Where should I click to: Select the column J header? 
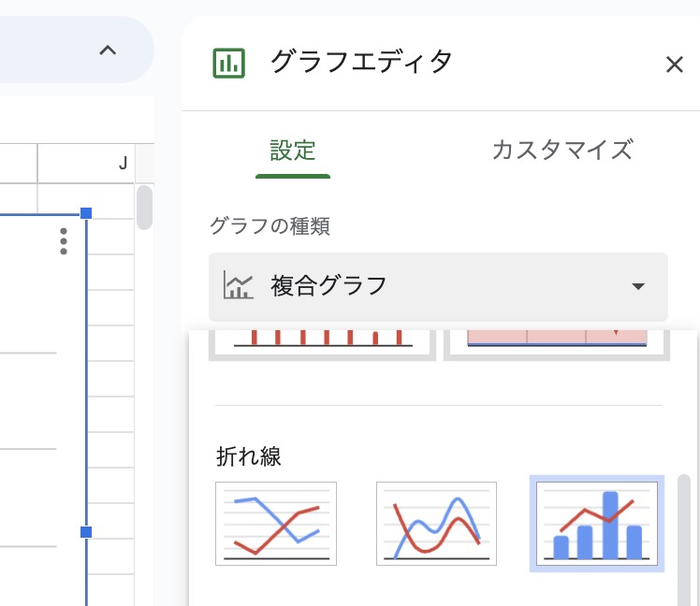click(86, 164)
